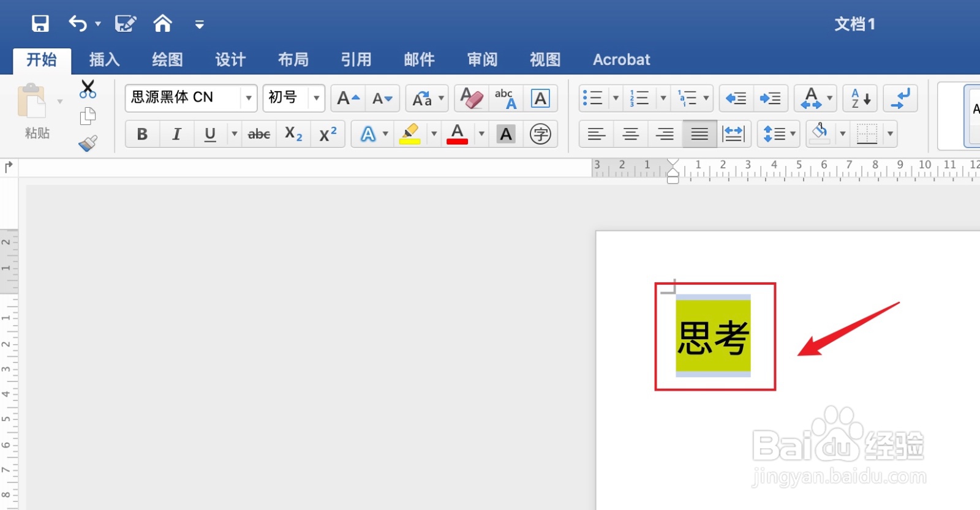Click the Clear formatting eraser icon

pyautogui.click(x=472, y=98)
